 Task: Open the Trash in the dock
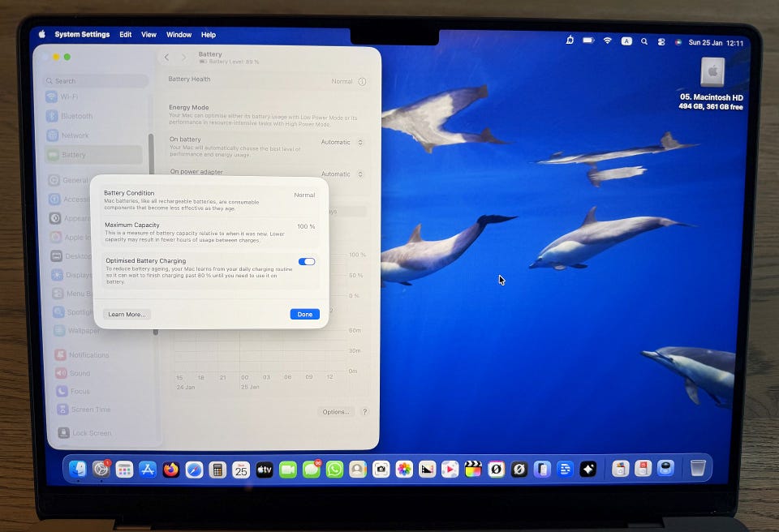[698, 468]
